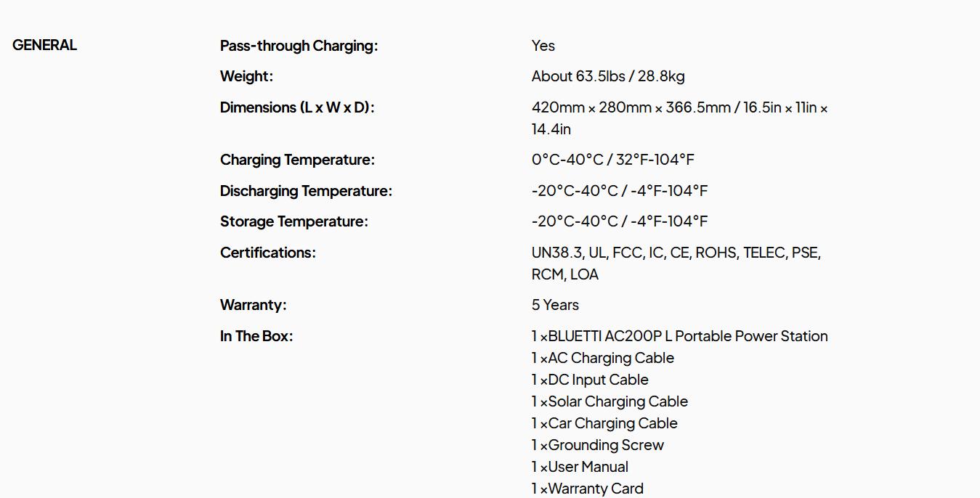
Task: Click the GENERAL section heading
Action: coord(44,45)
